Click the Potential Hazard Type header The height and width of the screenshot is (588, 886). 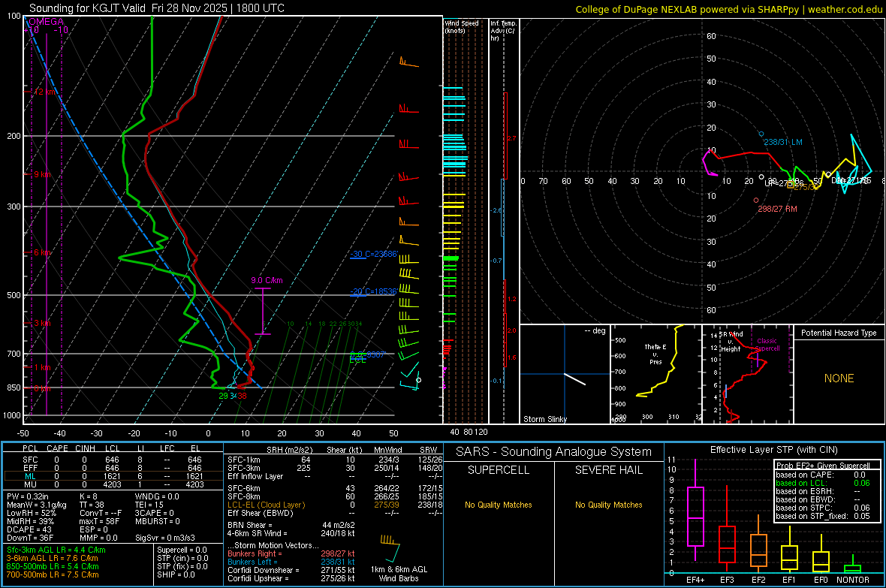[839, 333]
